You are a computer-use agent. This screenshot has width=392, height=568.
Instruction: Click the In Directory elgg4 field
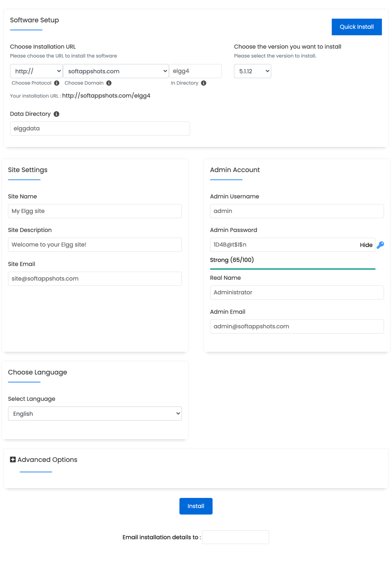[195, 71]
